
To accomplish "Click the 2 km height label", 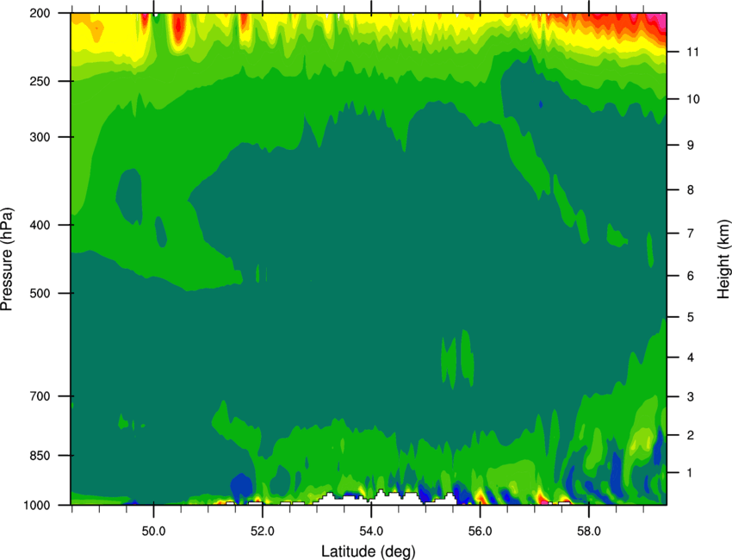I will [691, 435].
